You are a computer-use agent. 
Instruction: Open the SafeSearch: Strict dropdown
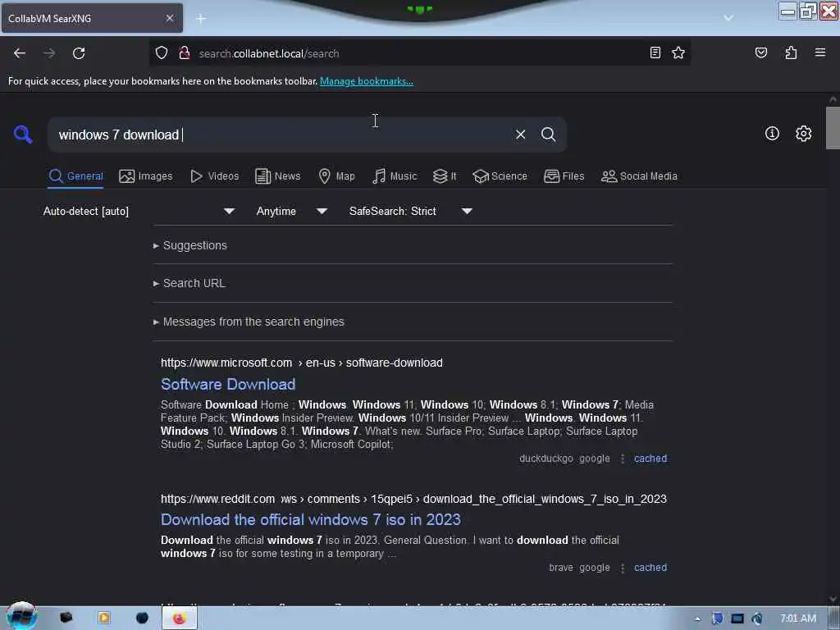click(x=410, y=211)
